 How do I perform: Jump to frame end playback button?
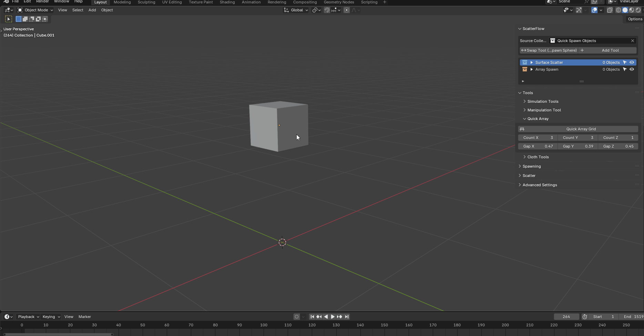pyautogui.click(x=347, y=316)
